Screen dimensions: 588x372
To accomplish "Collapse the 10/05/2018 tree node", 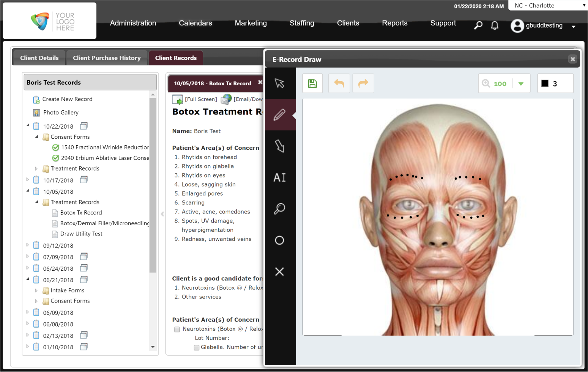I will (x=28, y=191).
